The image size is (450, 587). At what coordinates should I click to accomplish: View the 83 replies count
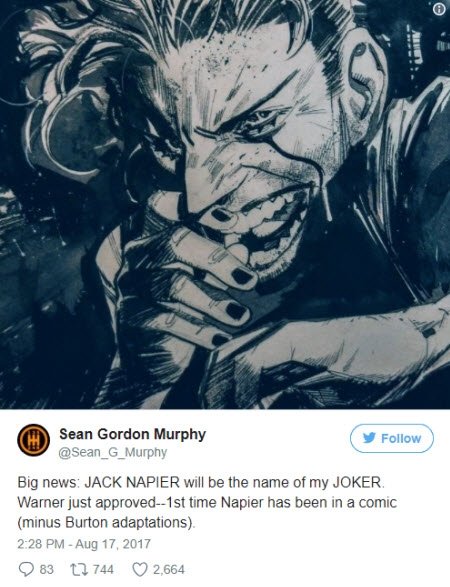click(x=46, y=569)
